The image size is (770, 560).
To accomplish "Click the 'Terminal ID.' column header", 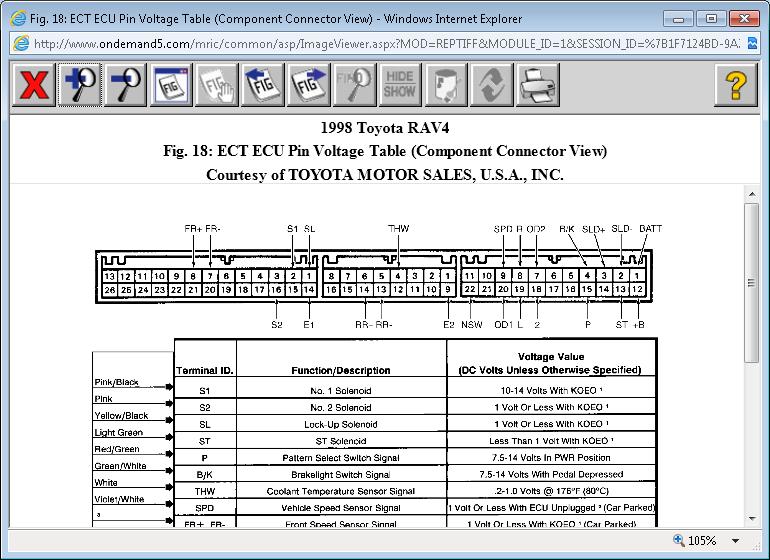I will [205, 370].
